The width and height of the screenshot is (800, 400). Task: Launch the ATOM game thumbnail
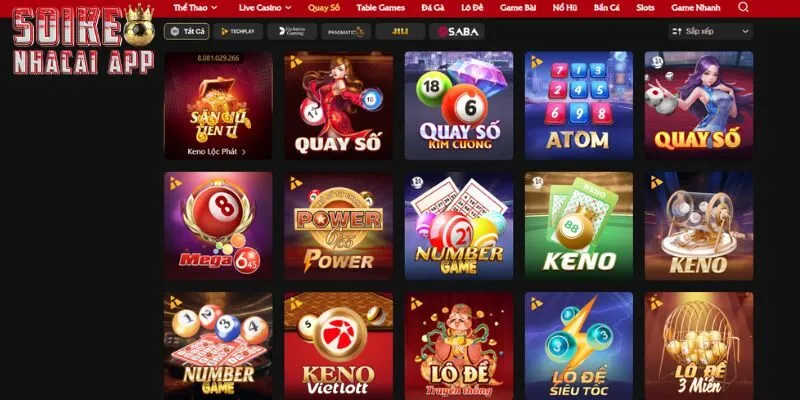(579, 105)
